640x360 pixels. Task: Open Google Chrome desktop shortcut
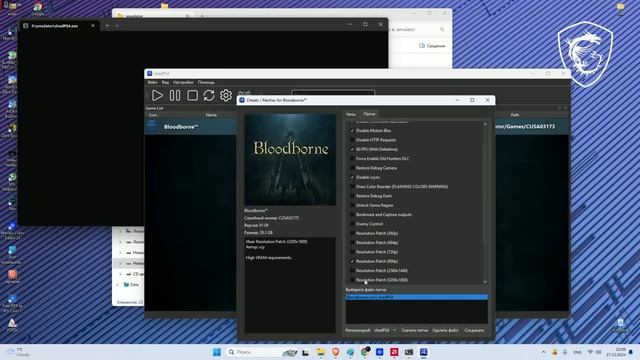[x=38, y=9]
